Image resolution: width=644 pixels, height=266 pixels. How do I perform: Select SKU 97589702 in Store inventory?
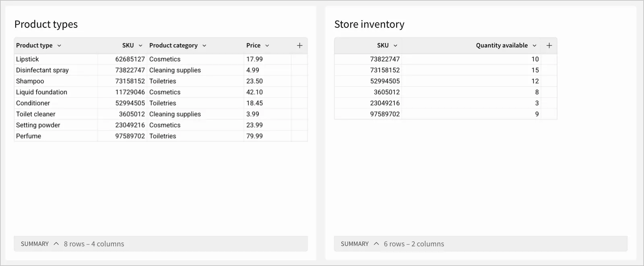click(368, 114)
